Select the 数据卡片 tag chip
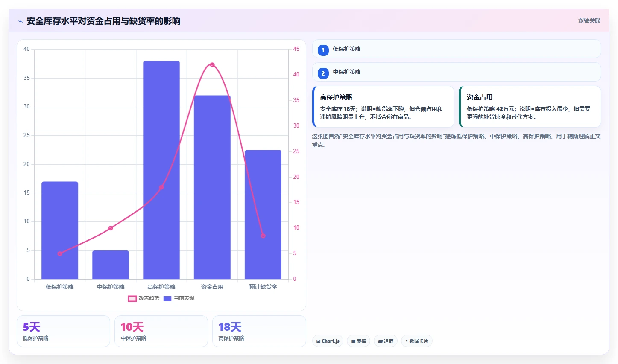Viewport: 618px width, 364px height. [x=416, y=341]
